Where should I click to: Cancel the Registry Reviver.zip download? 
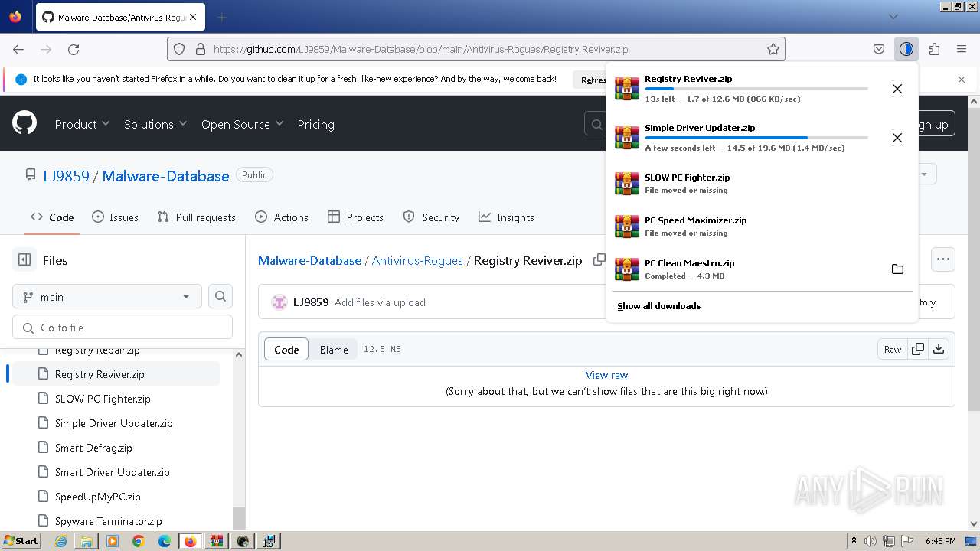tap(897, 89)
